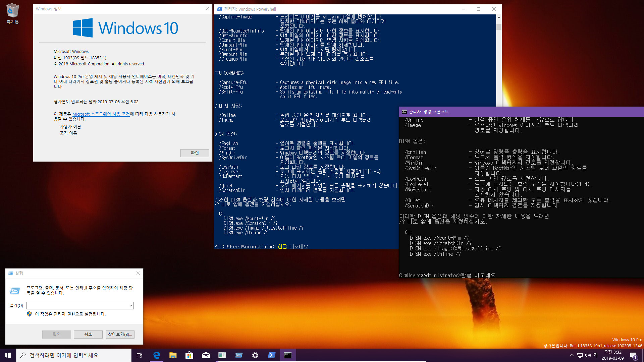Open File Explorer from taskbar
The width and height of the screenshot is (644, 362).
click(x=173, y=355)
